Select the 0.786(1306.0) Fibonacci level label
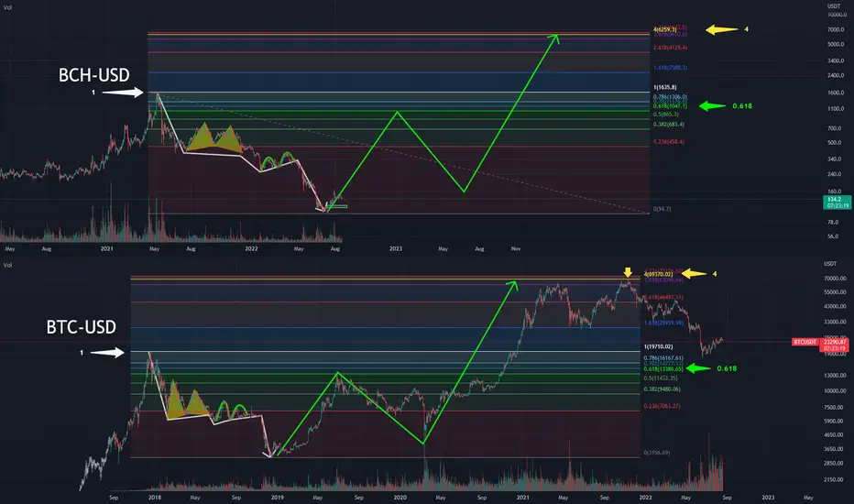Screen dimensions: 854x504 pyautogui.click(x=670, y=97)
